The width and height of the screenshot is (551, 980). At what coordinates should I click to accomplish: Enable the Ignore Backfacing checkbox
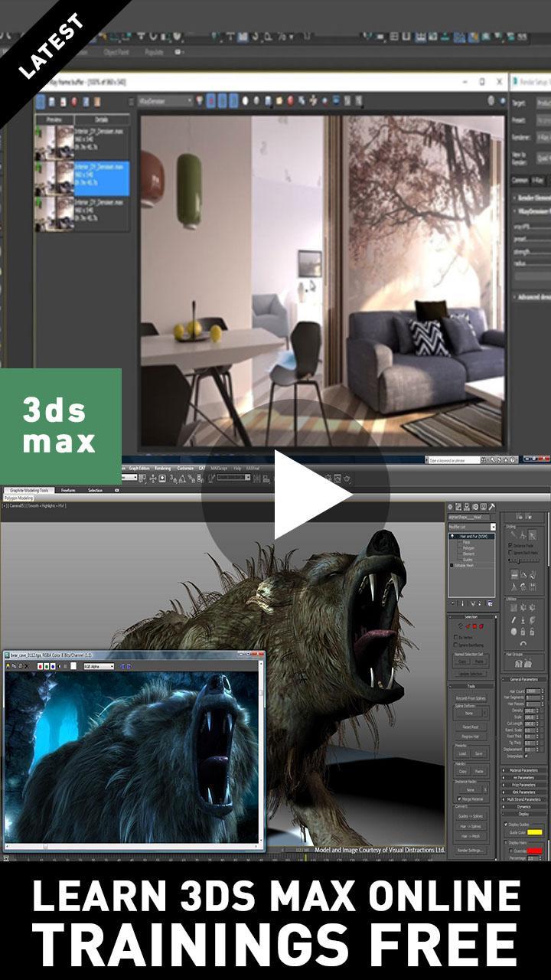coord(457,645)
